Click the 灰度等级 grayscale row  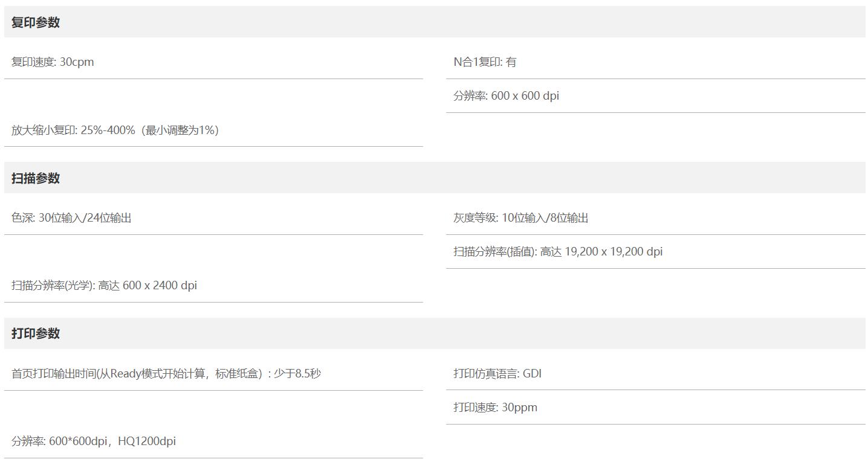[x=520, y=218]
